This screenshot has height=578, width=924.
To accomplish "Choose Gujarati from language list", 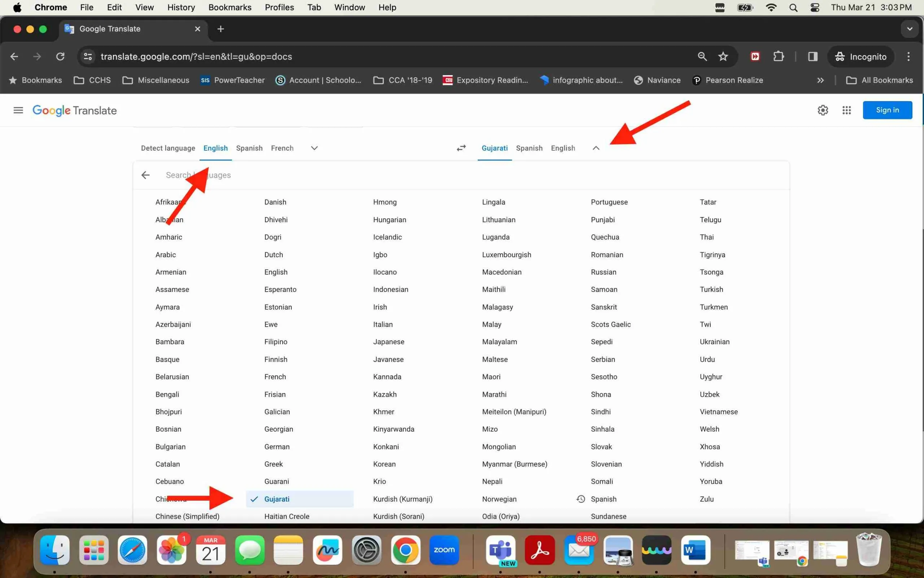I will click(x=300, y=499).
